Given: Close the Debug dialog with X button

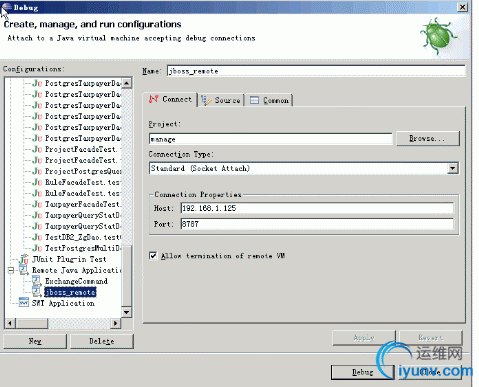Looking at the screenshot, I should coord(462,7).
